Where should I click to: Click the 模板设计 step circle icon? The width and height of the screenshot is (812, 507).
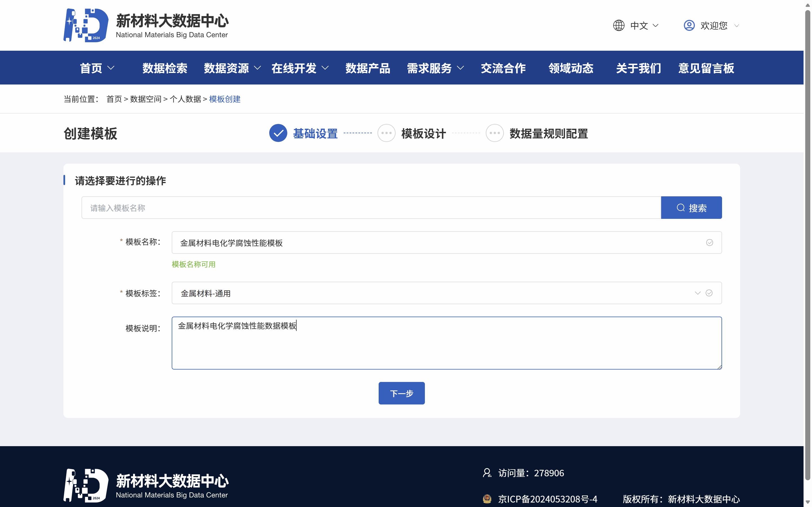(386, 133)
